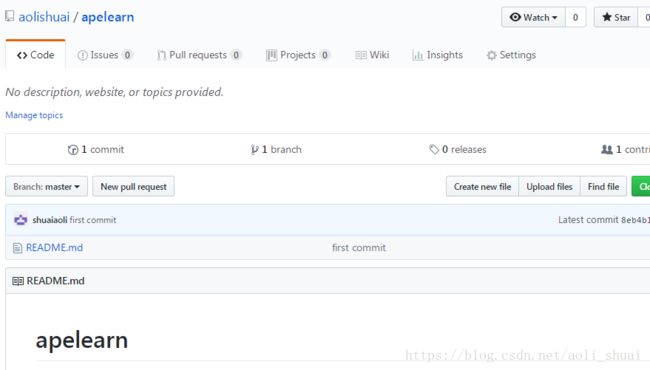Open the repository Settings tab
The image size is (650, 370).
click(x=511, y=55)
